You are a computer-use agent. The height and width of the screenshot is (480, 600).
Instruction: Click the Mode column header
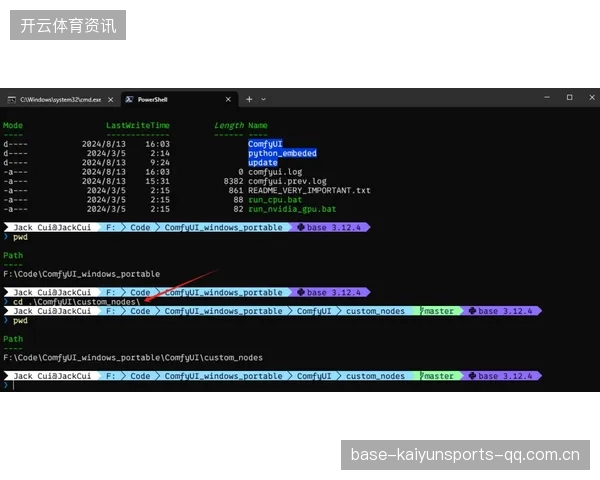coord(13,125)
